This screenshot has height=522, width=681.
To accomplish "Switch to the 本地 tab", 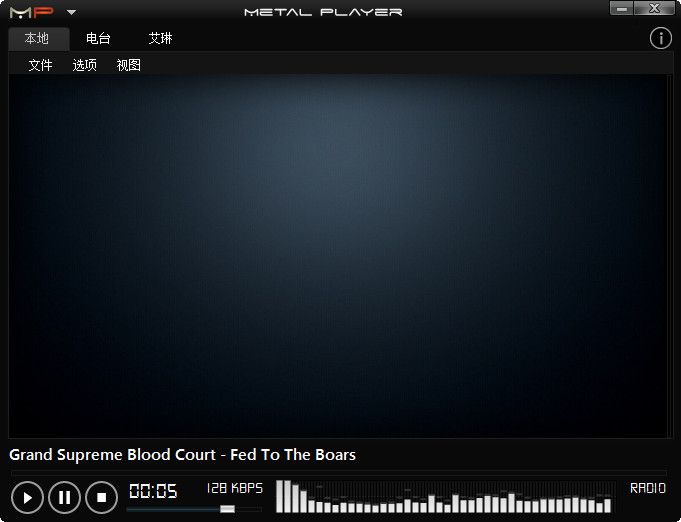I will point(37,39).
